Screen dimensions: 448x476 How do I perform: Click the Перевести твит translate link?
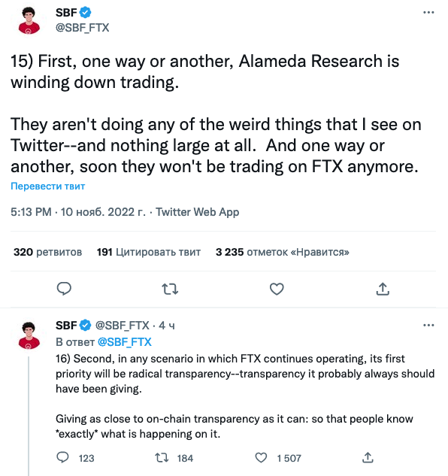tap(47, 186)
